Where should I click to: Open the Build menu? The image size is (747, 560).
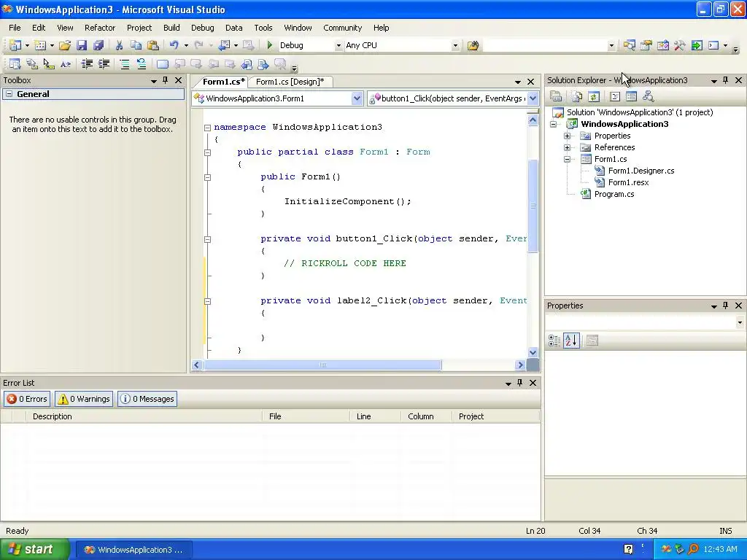pos(171,28)
